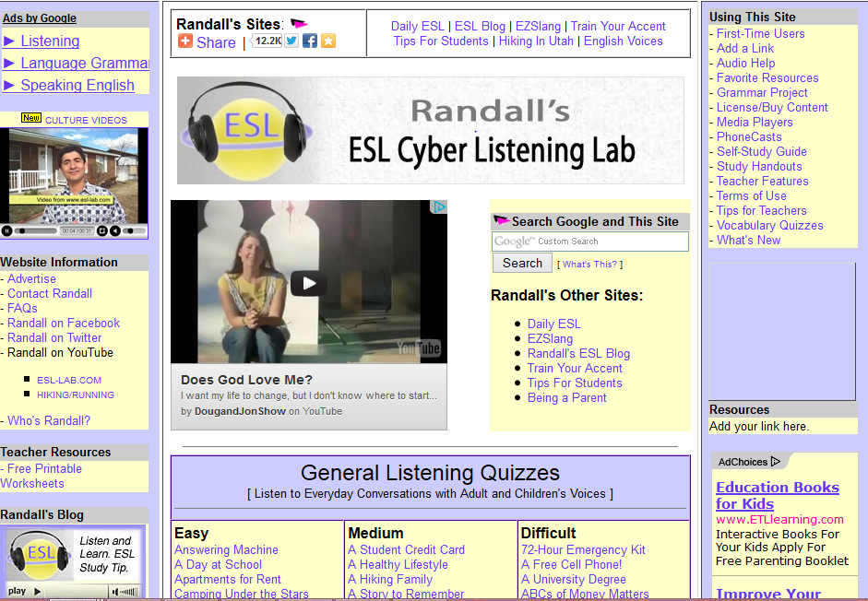Play the embedded YouTube video
The image size is (868, 601).
(309, 282)
